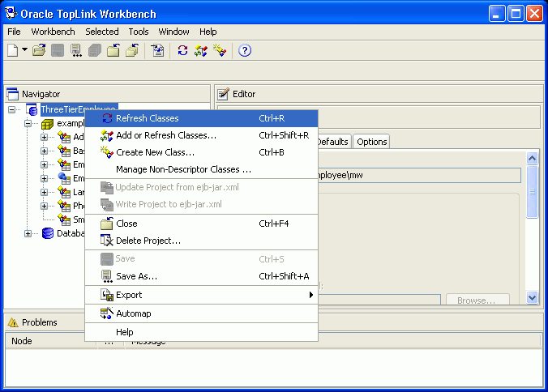Image resolution: width=548 pixels, height=392 pixels.
Task: Click the Help question mark toolbar icon
Action: [x=245, y=50]
